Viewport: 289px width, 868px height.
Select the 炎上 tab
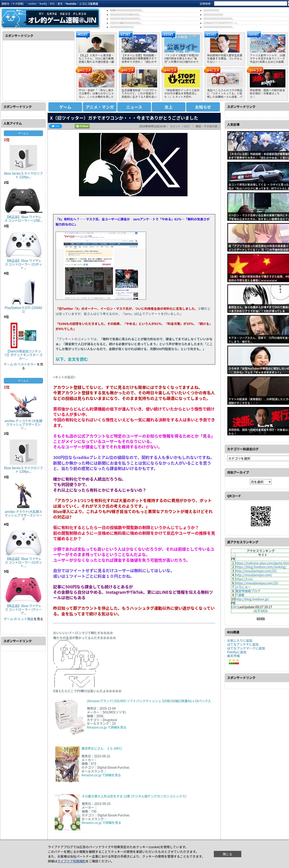click(168, 107)
